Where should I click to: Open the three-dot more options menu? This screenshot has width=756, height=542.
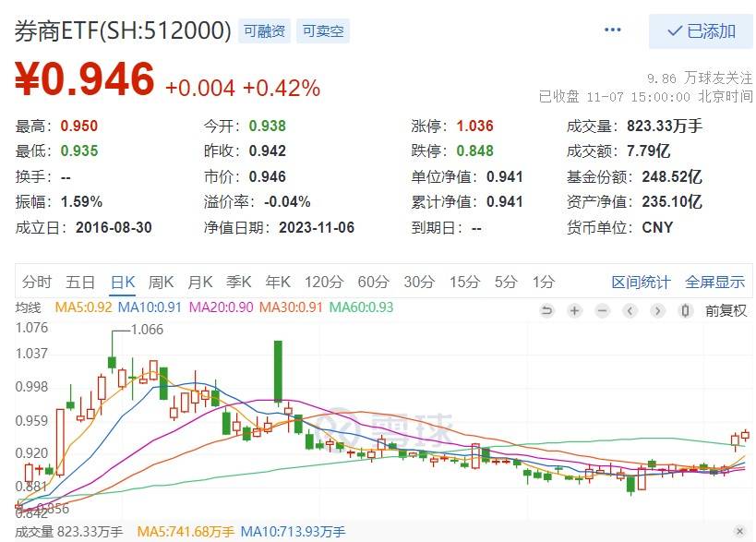coord(613,30)
